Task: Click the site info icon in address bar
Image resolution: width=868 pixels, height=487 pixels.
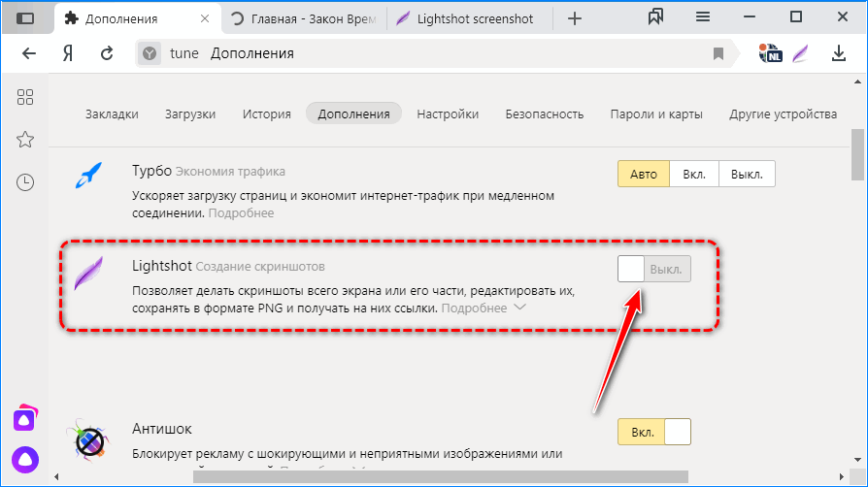Action: (x=150, y=53)
